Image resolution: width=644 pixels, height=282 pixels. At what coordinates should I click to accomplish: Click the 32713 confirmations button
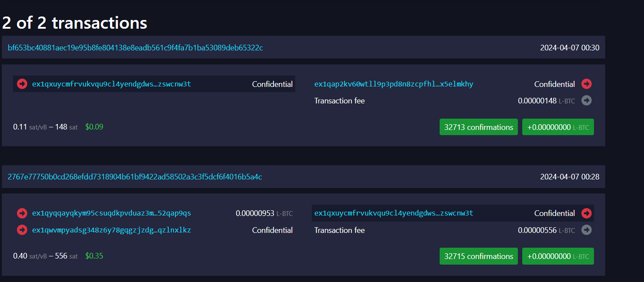(478, 127)
